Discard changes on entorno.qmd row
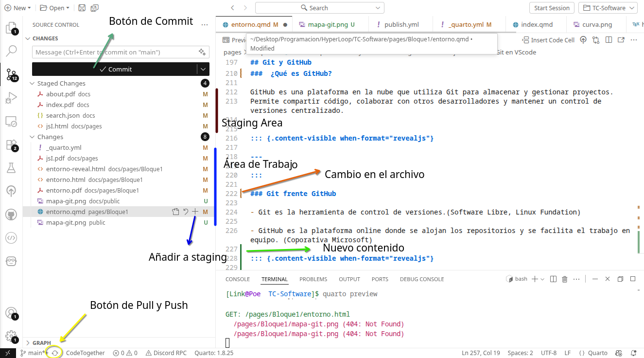The width and height of the screenshot is (644, 358). [186, 212]
